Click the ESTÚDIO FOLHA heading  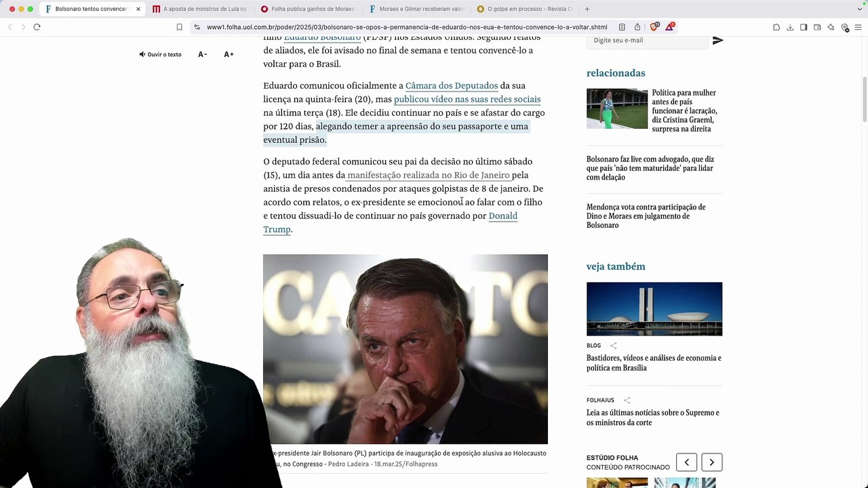coord(612,458)
